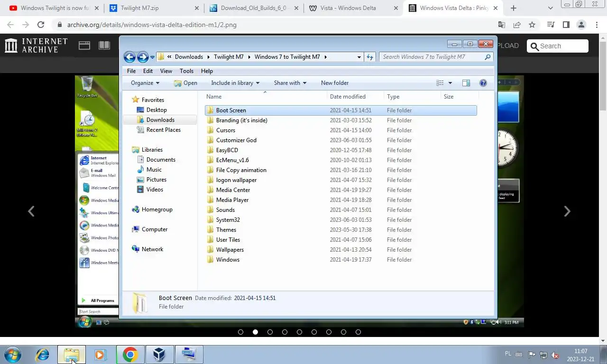
Task: Click the muted volume tray icon
Action: click(555, 355)
